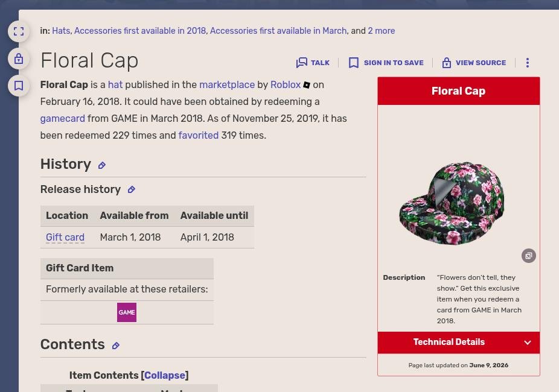Click the GAME retailer logo
The width and height of the screenshot is (559, 392).
pos(127,312)
